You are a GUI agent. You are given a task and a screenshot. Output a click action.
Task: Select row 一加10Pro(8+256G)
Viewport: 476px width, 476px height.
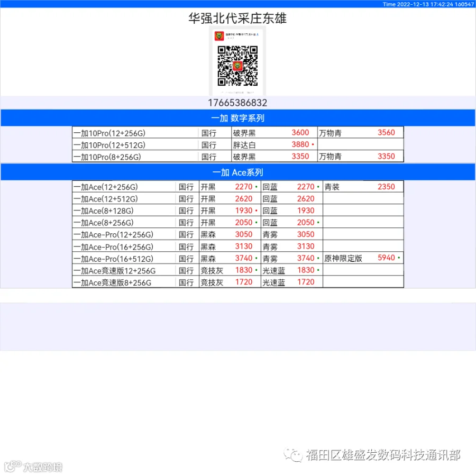pos(237,157)
